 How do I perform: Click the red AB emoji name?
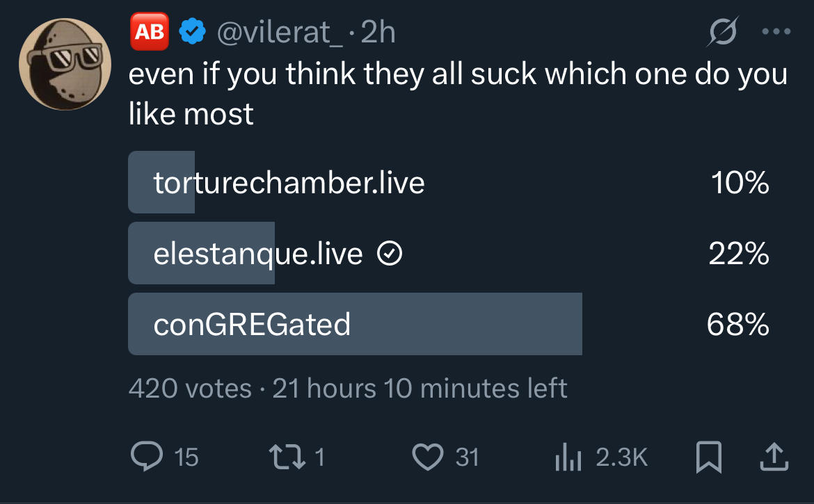click(x=150, y=32)
